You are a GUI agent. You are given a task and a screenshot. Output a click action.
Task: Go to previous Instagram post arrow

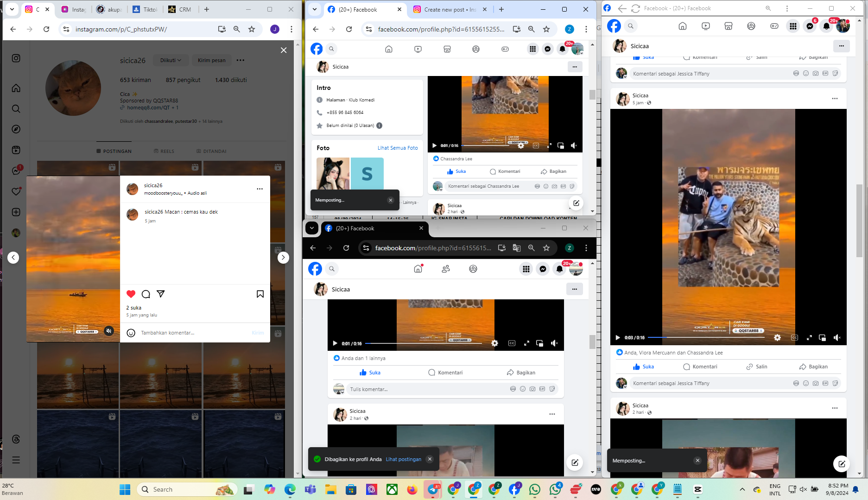(13, 258)
